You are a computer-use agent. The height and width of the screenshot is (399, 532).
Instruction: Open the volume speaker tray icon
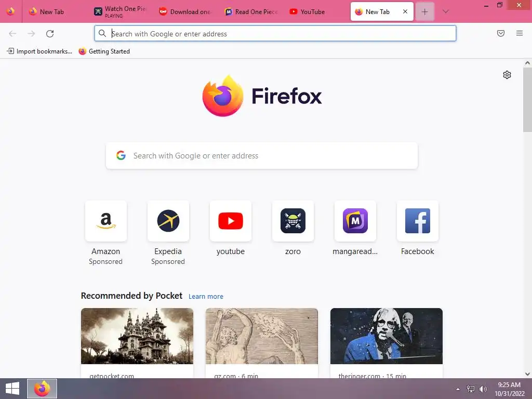tap(483, 389)
